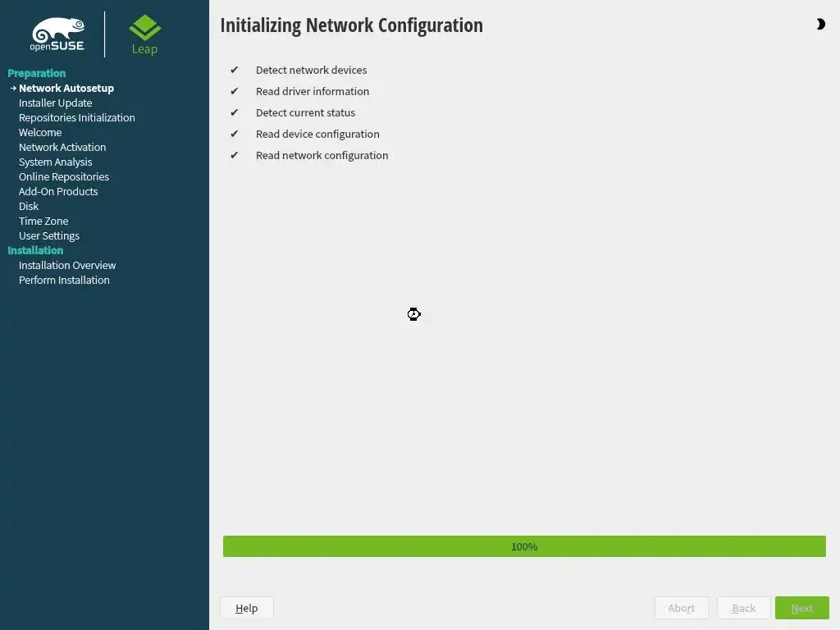Image resolution: width=840 pixels, height=630 pixels.
Task: Click the Installation Overview sidebar entry
Action: (x=67, y=265)
